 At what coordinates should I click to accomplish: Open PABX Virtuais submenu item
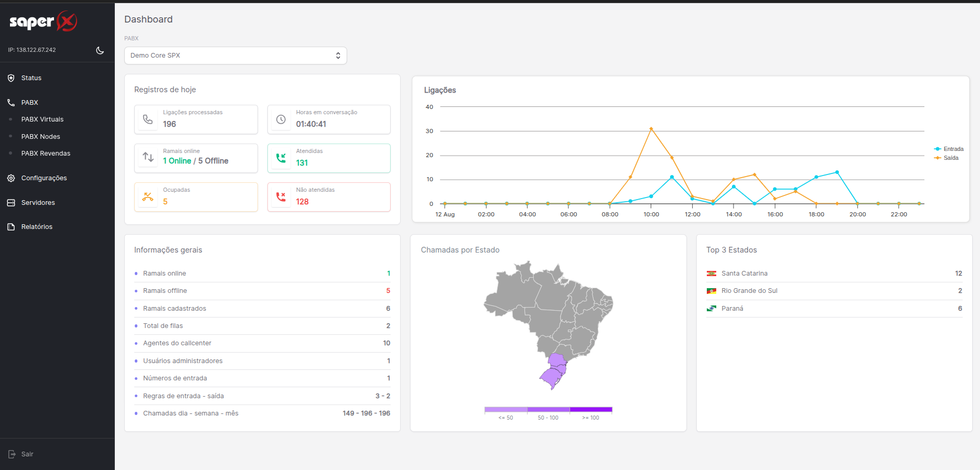[x=42, y=119]
